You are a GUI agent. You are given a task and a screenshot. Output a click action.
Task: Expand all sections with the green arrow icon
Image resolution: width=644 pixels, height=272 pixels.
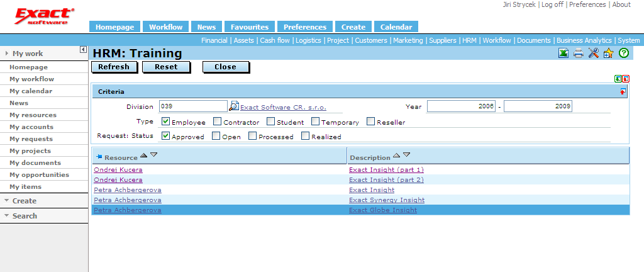pos(618,79)
